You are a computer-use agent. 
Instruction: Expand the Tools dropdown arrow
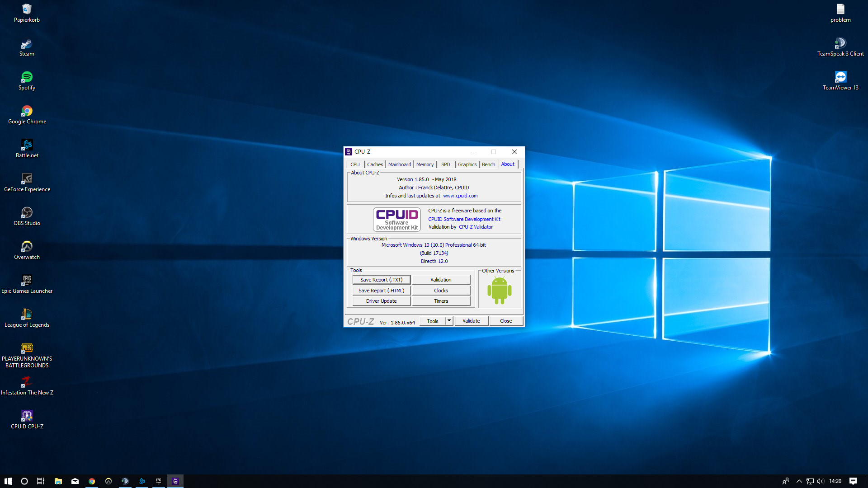pos(449,321)
